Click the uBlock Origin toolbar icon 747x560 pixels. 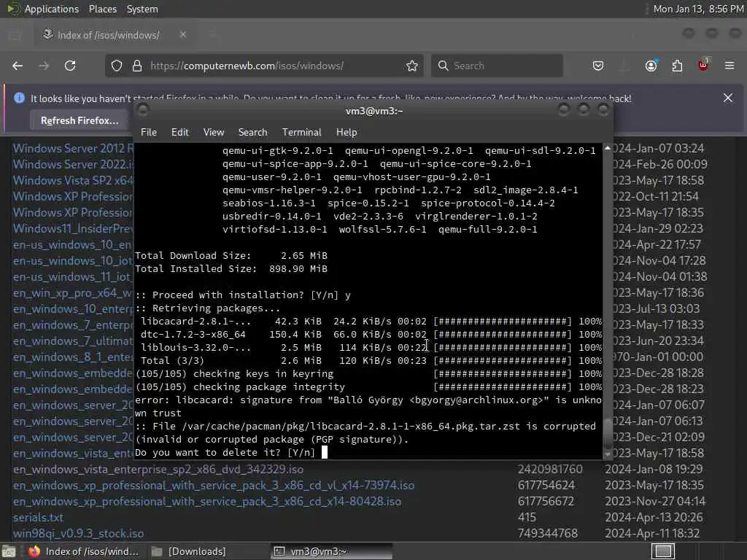pyautogui.click(x=703, y=65)
